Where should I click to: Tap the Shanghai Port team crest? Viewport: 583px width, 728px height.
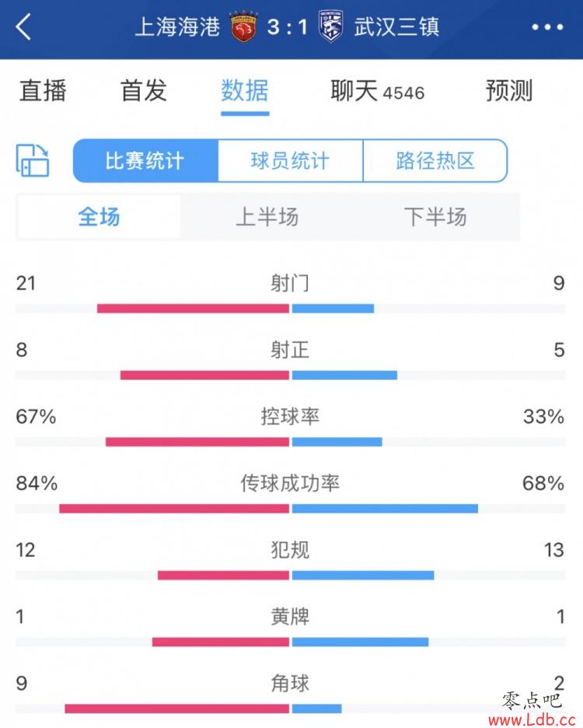click(x=243, y=26)
